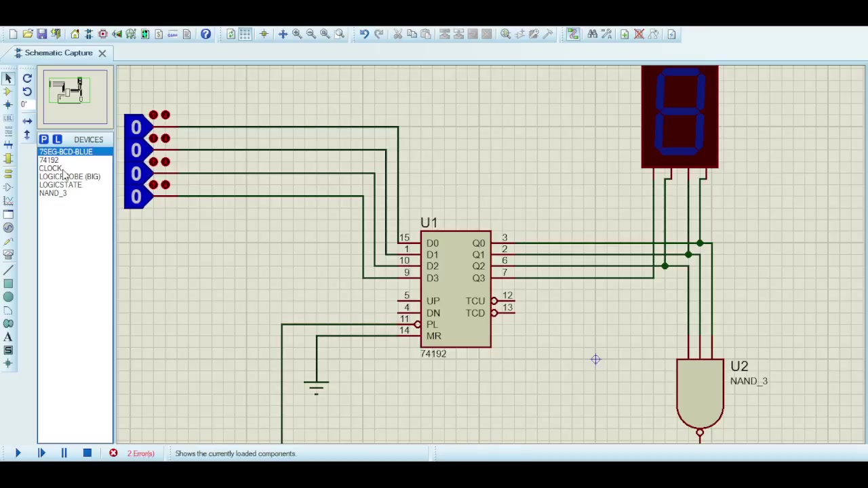Toggle the wire autorouter button
The width and height of the screenshot is (868, 488).
tap(573, 34)
